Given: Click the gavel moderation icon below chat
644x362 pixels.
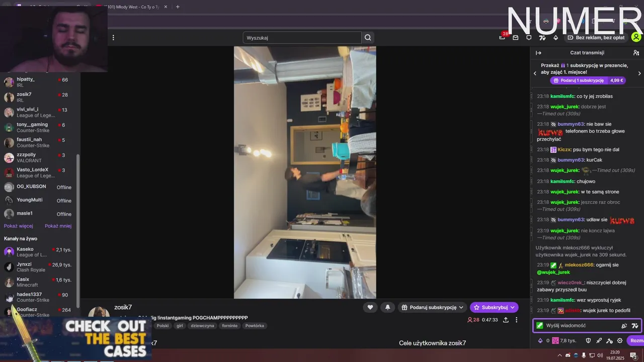Looking at the screenshot, I should pos(609,340).
